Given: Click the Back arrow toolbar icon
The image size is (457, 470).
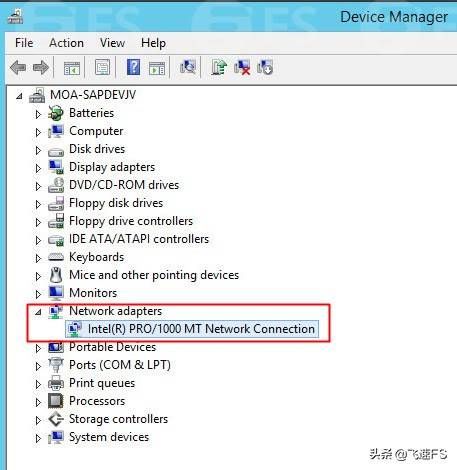Looking at the screenshot, I should [18, 68].
